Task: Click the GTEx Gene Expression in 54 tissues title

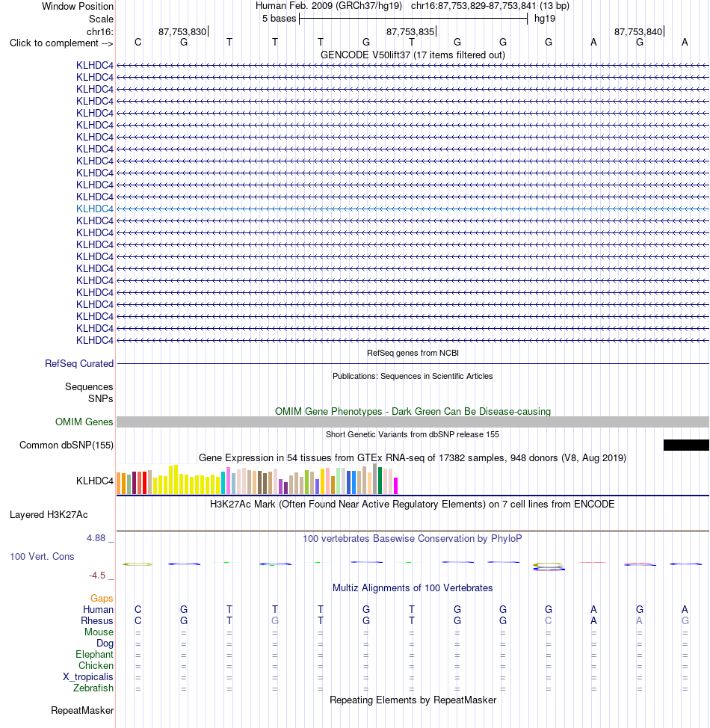Action: coord(413,457)
